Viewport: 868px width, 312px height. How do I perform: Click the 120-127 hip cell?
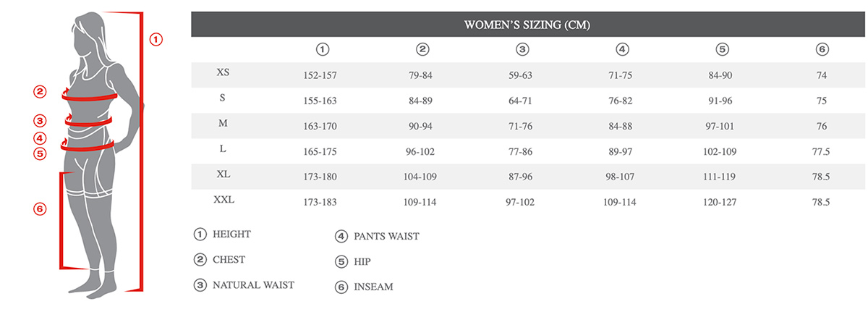coord(721,202)
